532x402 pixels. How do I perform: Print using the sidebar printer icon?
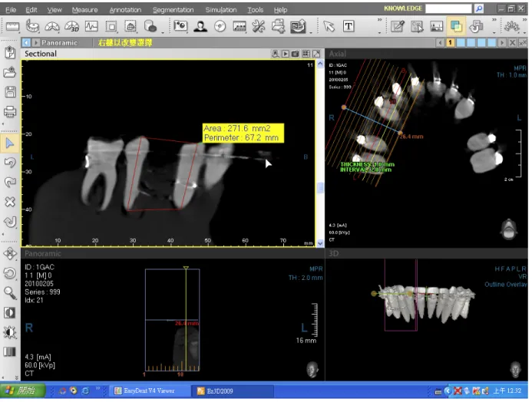[10, 111]
